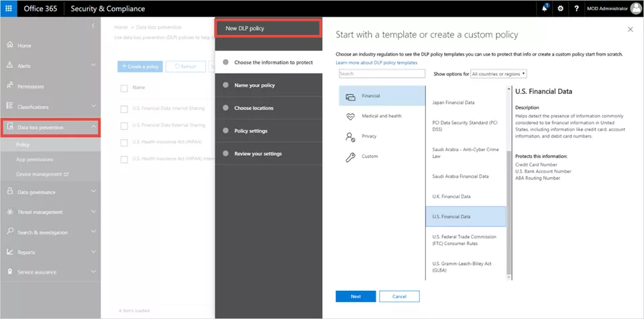Click the template list scrollbar thumb
This screenshot has height=319, width=644.
pos(509,212)
